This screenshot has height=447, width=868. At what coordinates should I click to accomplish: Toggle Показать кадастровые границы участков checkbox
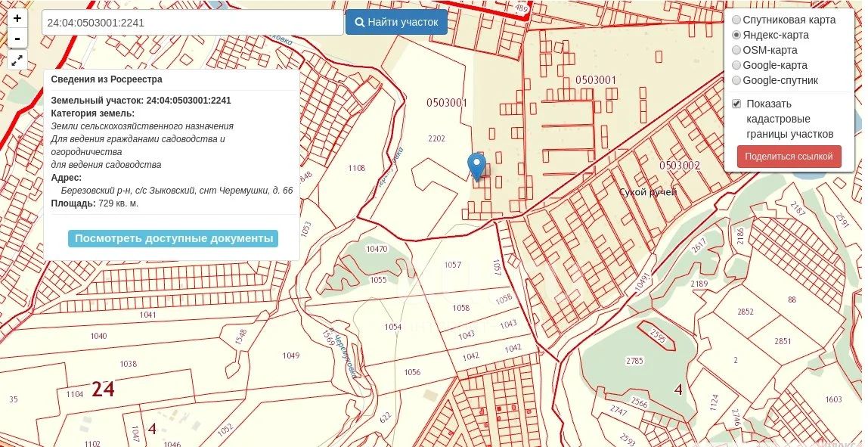pyautogui.click(x=736, y=104)
